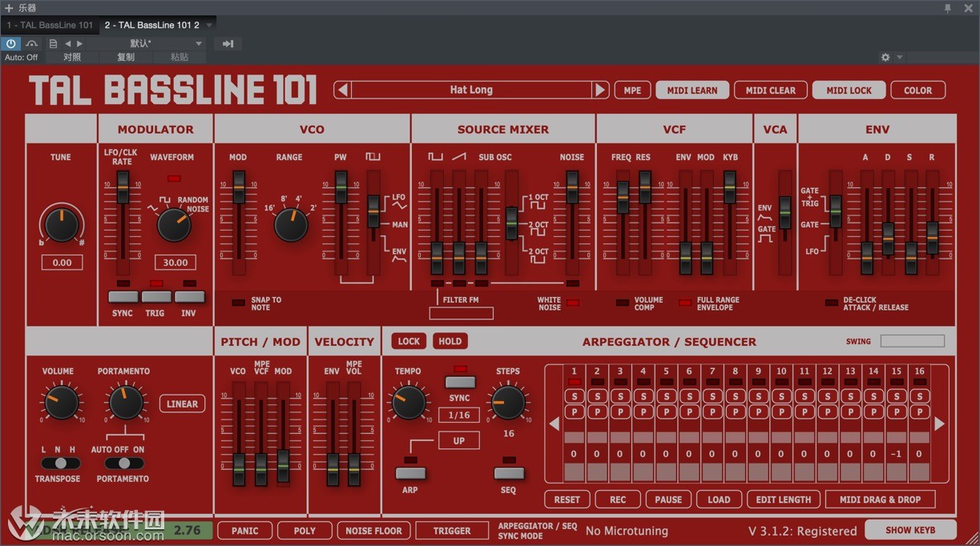Toggle modulator SYNC switch

(123, 297)
